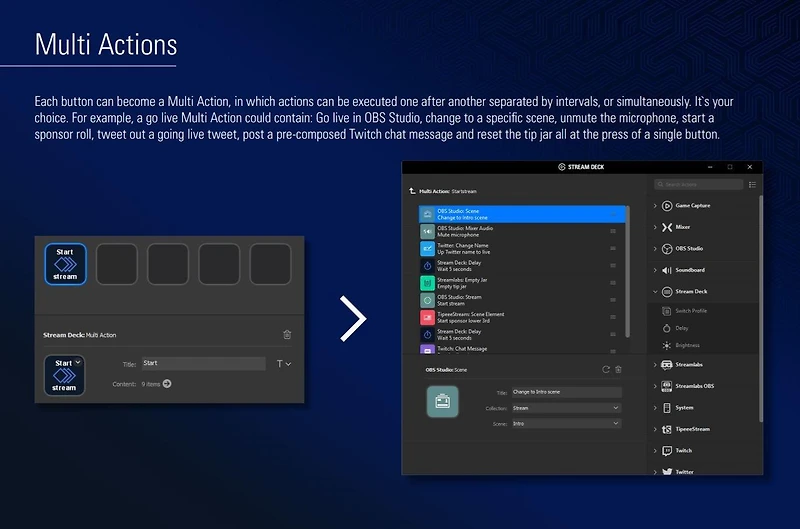Click the Twitch Chat Message icon

point(428,350)
